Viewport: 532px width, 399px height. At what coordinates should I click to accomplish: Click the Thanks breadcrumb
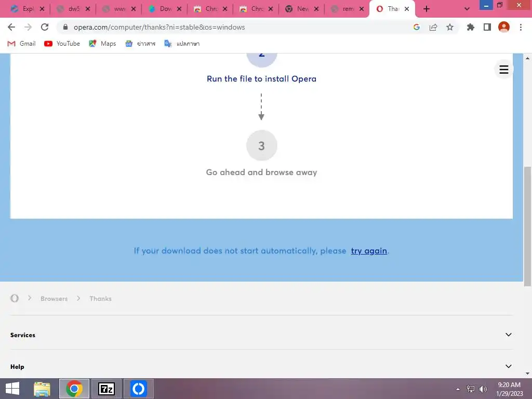(100, 299)
